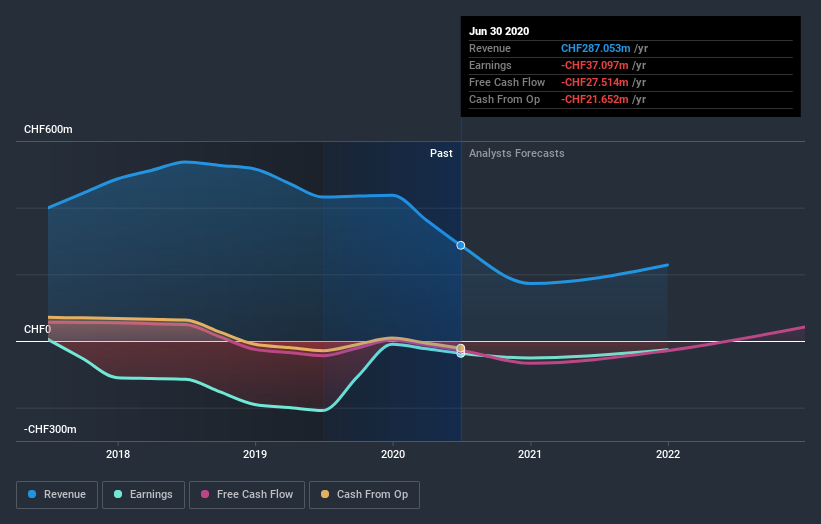The width and height of the screenshot is (821, 524).
Task: Toggle the Earnings legend series
Action: pos(143,495)
